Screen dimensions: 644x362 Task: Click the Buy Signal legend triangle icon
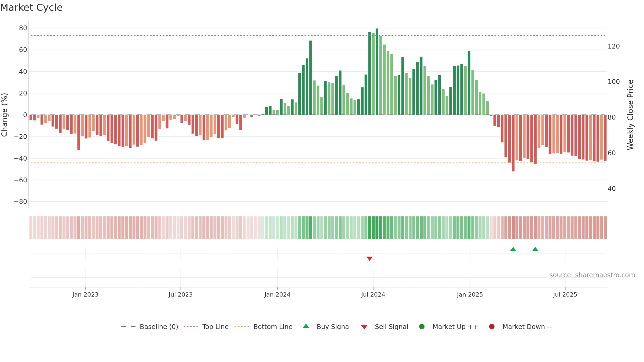coord(306,326)
